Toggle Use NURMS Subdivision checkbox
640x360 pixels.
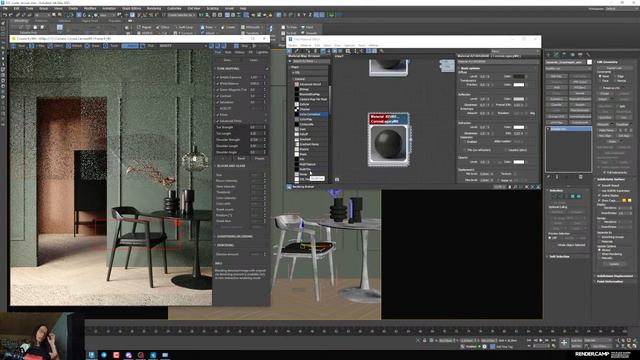[x=599, y=191]
